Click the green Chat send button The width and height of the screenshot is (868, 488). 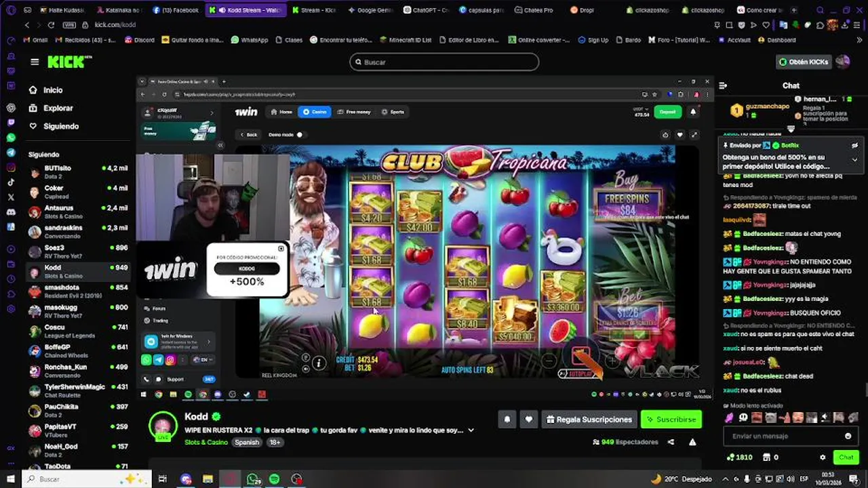(846, 457)
